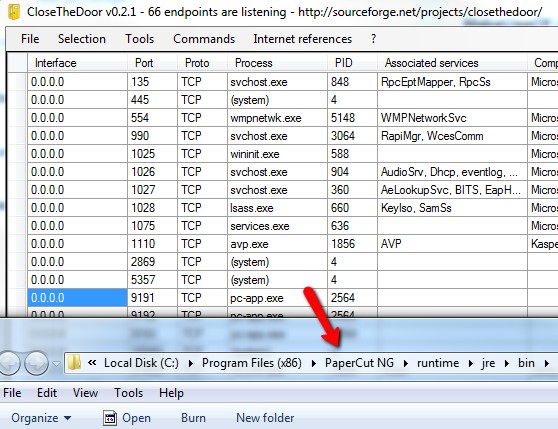Open the Explorer View menu
558x429 pixels.
tap(85, 393)
